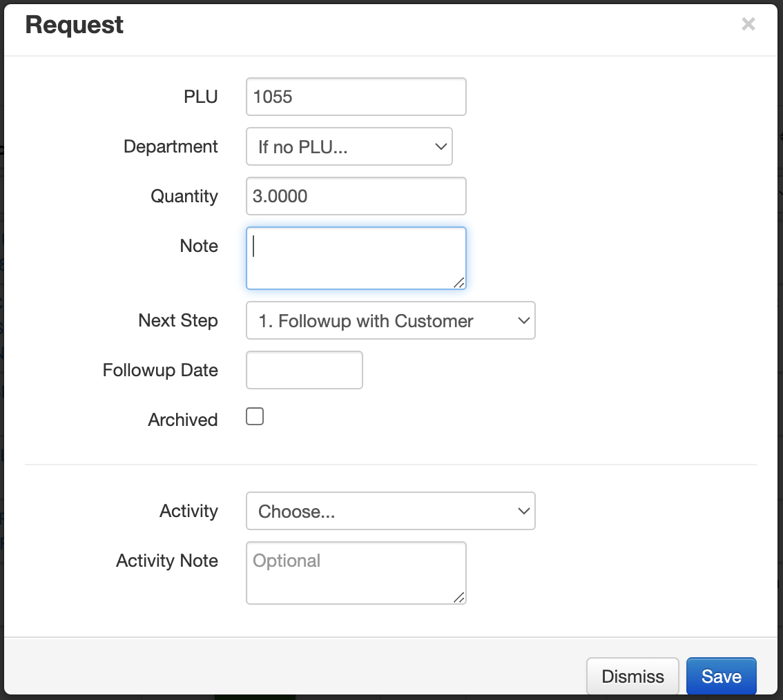Click the 'Activity' field label
The width and height of the screenshot is (783, 700).
[188, 511]
